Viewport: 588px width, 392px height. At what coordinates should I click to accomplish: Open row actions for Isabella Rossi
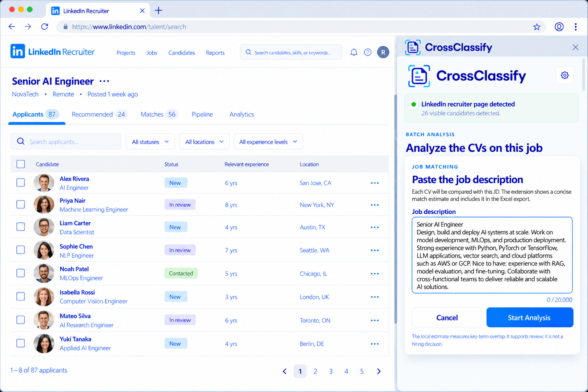pyautogui.click(x=375, y=297)
